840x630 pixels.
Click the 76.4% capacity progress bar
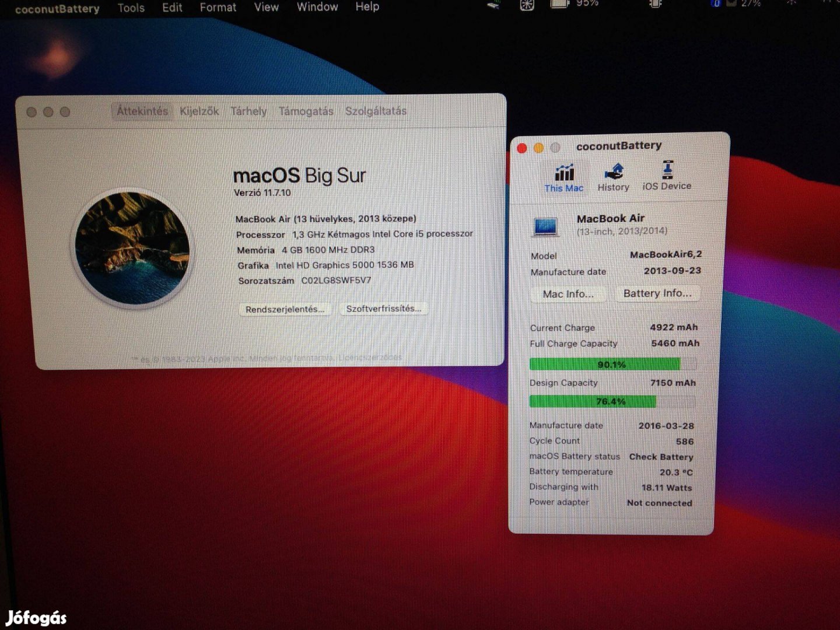click(612, 401)
